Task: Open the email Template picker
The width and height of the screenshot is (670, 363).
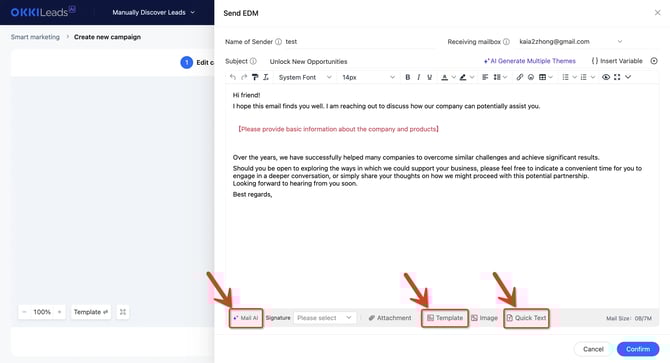Action: click(445, 318)
